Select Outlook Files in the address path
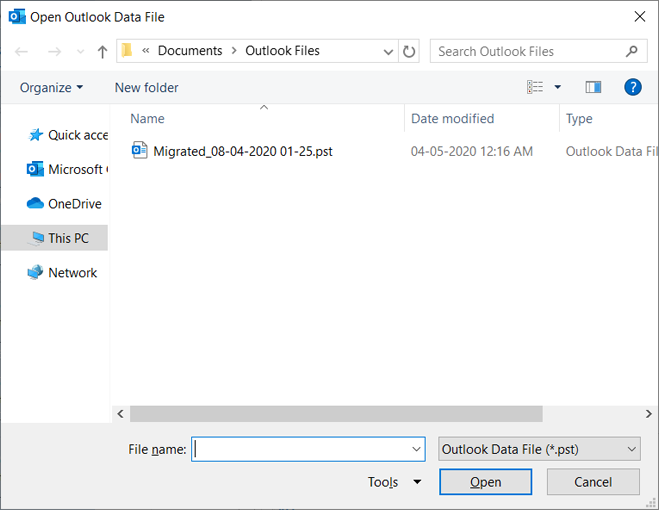Image resolution: width=659 pixels, height=510 pixels. [x=282, y=50]
